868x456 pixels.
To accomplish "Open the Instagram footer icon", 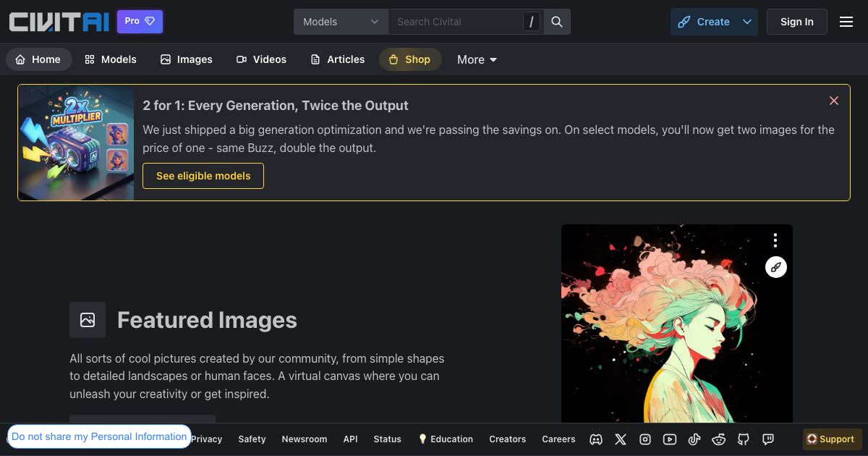I will point(645,439).
